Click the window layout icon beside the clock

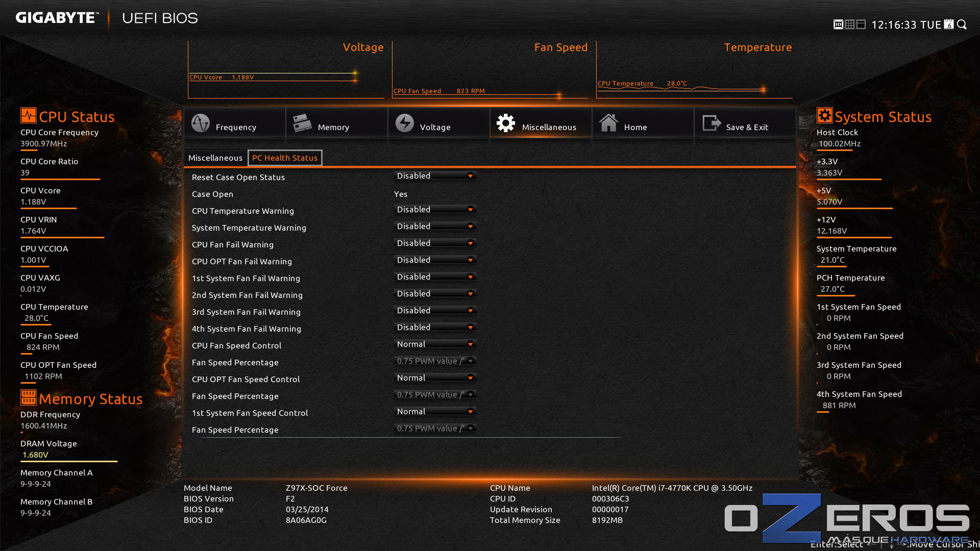coord(861,24)
